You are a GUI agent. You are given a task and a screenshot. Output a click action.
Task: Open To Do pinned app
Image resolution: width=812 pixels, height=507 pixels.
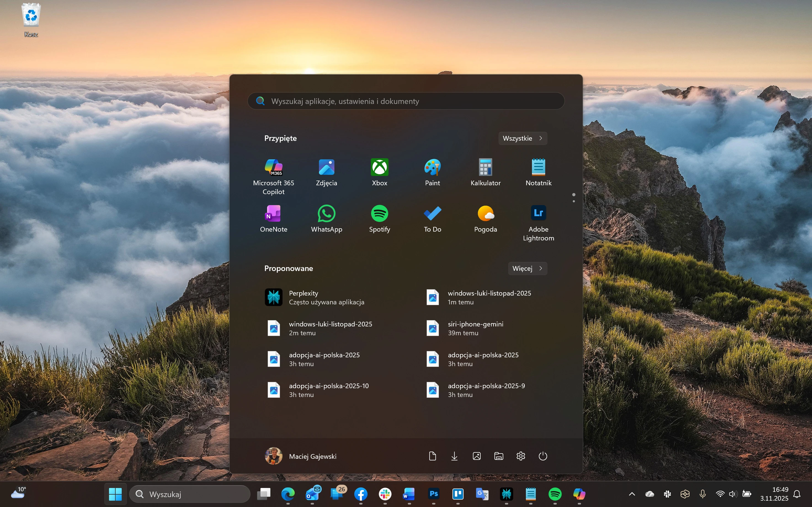pyautogui.click(x=432, y=214)
